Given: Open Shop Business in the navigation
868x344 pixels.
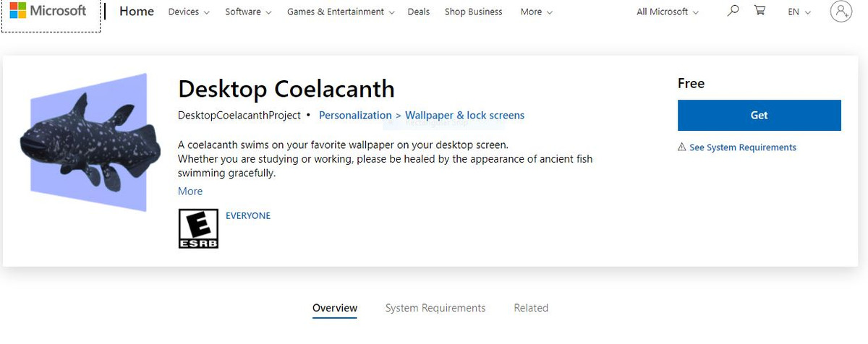Looking at the screenshot, I should click(473, 12).
